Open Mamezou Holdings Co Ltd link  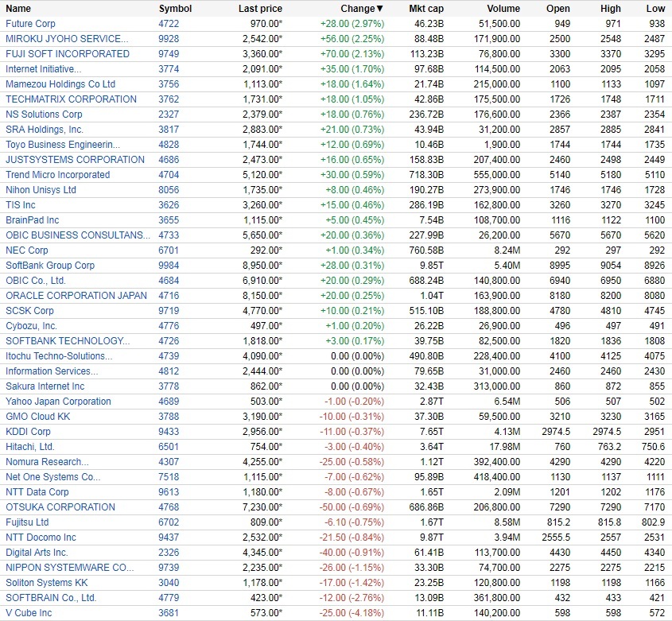[60, 84]
